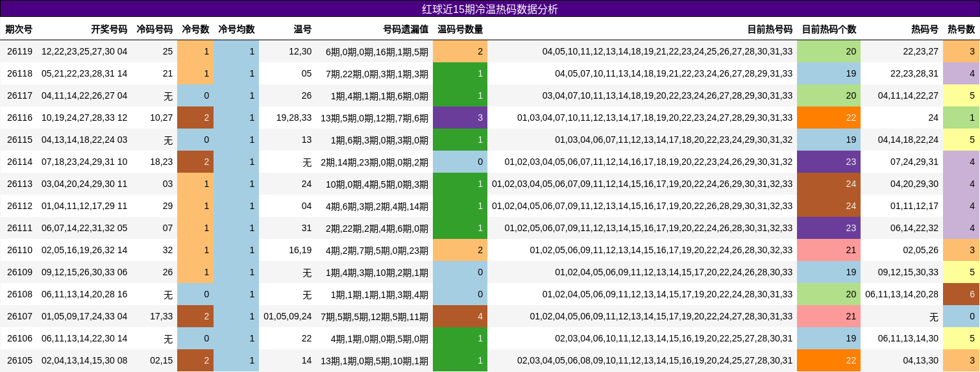Select the 号码遗漏值 column header
The image size is (980, 372).
click(406, 29)
